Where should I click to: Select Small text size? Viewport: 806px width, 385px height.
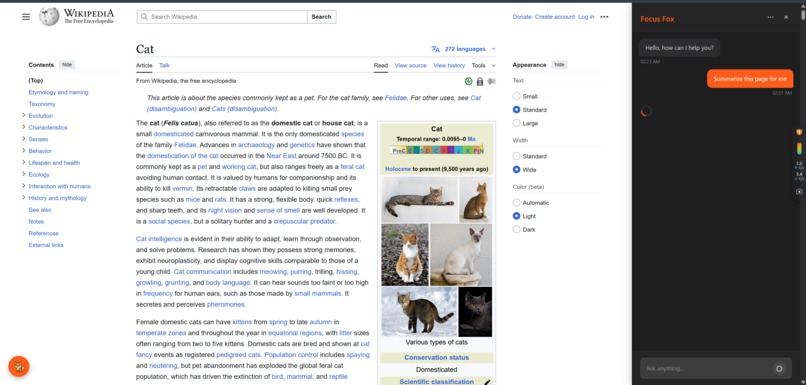517,96
